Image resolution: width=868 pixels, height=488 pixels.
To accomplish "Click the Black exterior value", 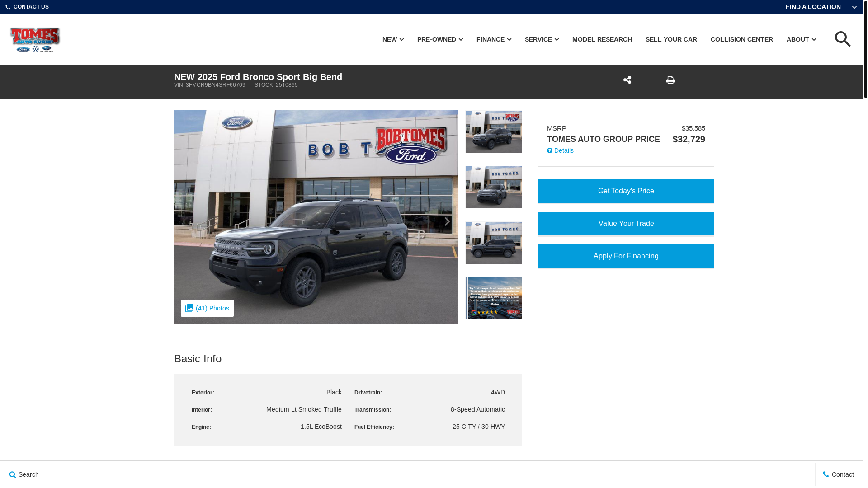I will tap(334, 392).
